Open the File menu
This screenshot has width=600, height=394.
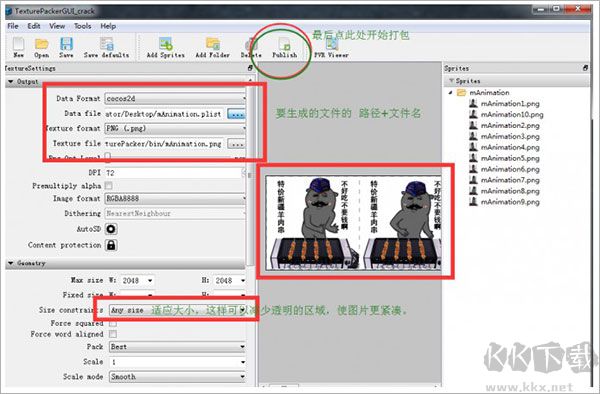click(13, 26)
